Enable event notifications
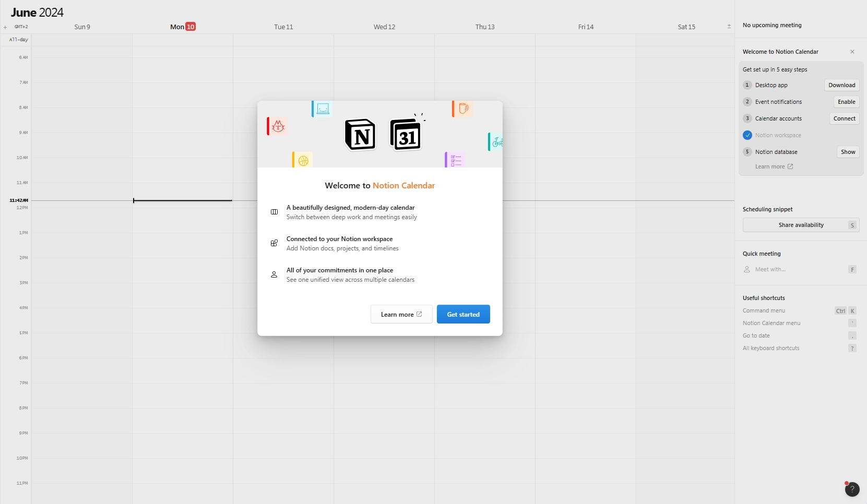Image resolution: width=867 pixels, height=504 pixels. point(846,102)
